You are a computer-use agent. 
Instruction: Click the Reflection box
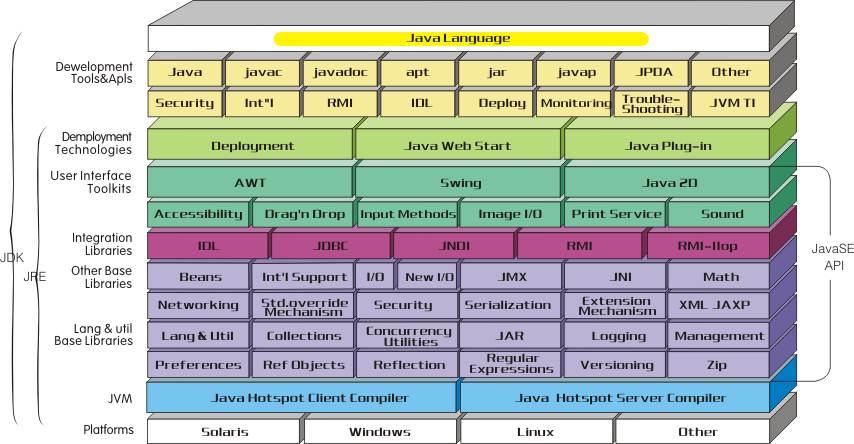click(407, 364)
